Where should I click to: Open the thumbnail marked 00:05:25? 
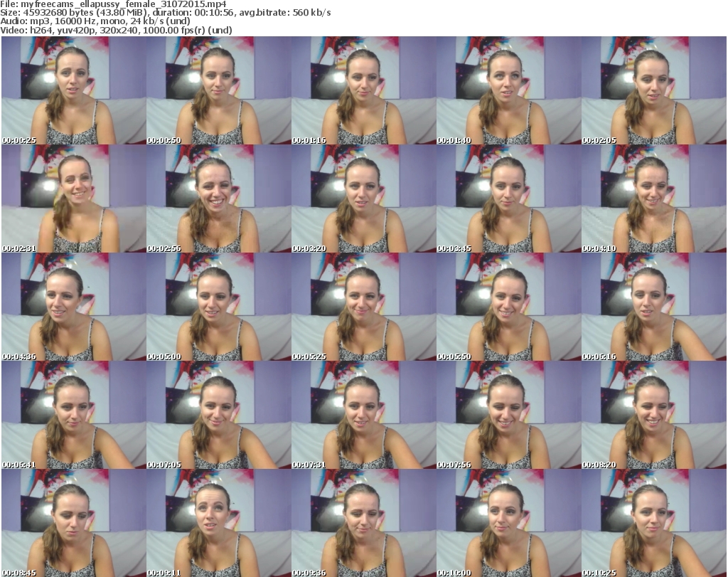[364, 307]
